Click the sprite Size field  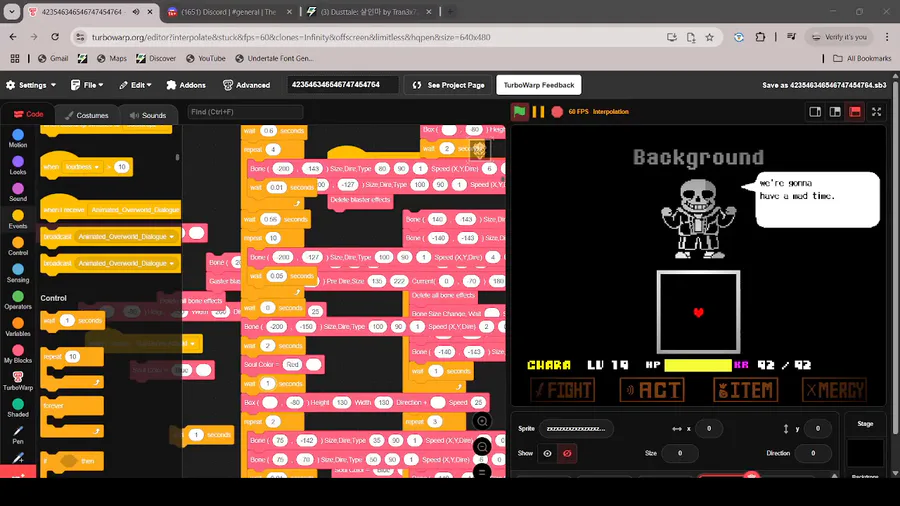click(x=680, y=453)
